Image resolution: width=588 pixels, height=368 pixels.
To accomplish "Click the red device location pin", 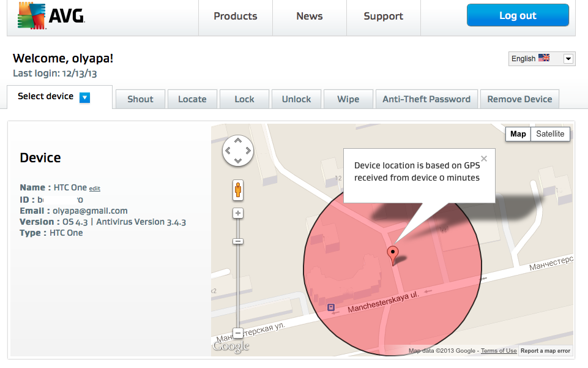I will [393, 254].
